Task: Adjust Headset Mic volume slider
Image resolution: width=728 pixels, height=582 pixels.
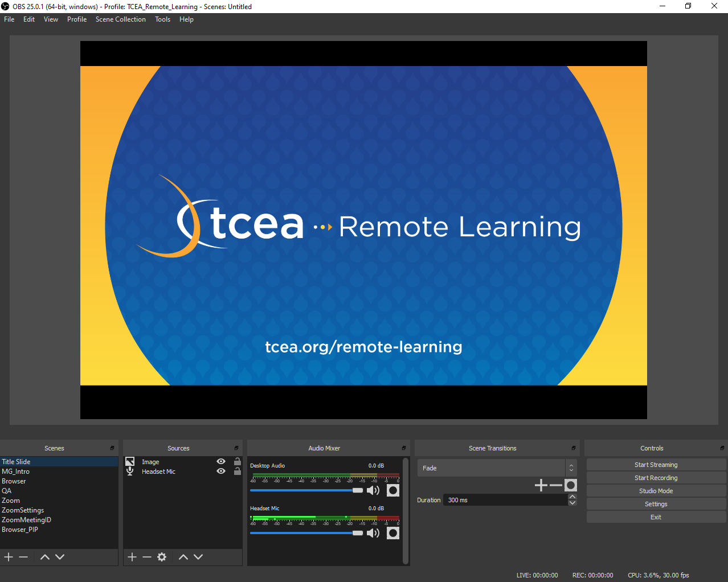Action: [306, 533]
